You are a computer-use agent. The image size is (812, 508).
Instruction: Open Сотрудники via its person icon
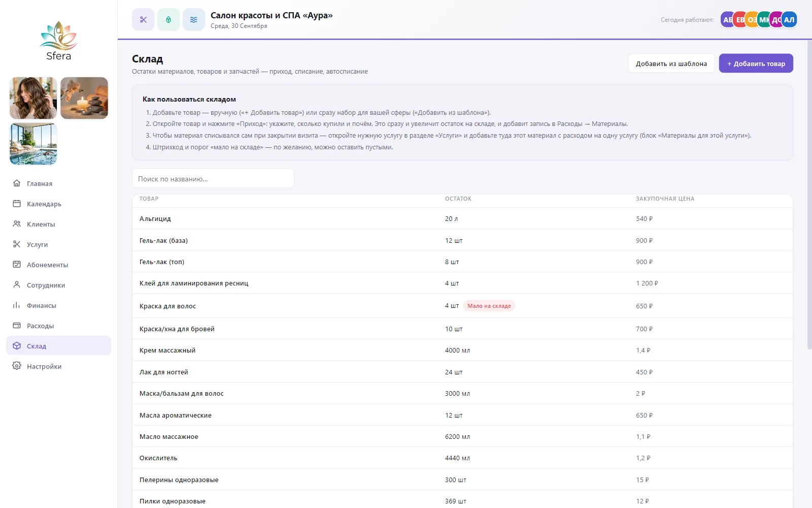click(17, 285)
